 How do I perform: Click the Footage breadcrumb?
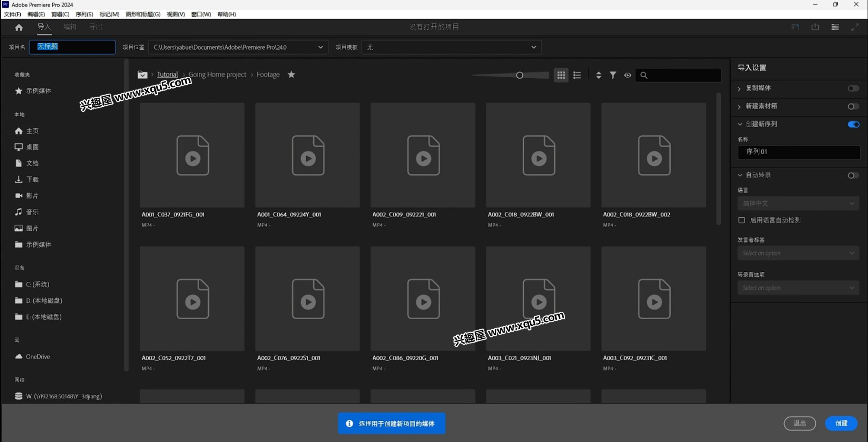[268, 74]
